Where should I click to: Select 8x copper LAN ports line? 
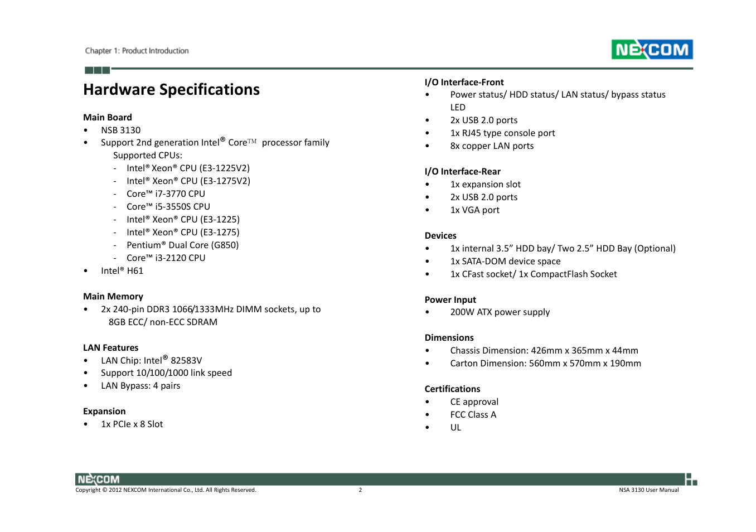pos(492,146)
